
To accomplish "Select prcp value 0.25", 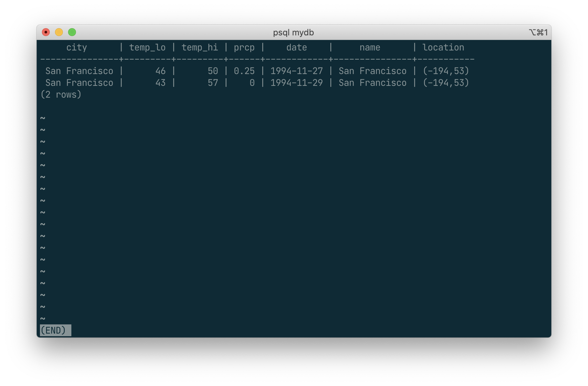I will pos(244,71).
